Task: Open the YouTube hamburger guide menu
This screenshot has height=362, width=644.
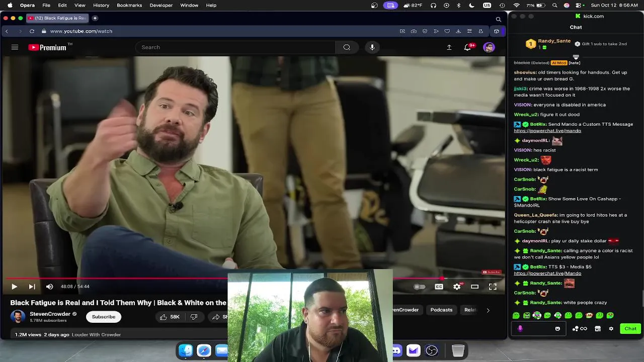Action: (15, 47)
